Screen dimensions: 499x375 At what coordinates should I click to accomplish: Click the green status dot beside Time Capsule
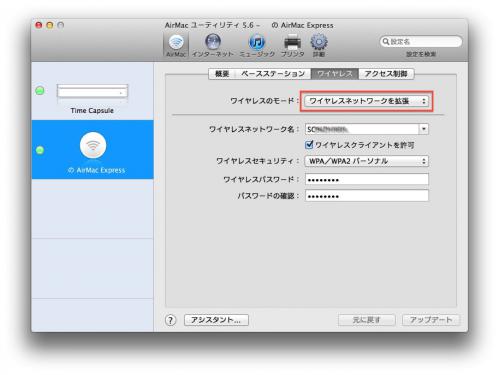pyautogui.click(x=40, y=90)
